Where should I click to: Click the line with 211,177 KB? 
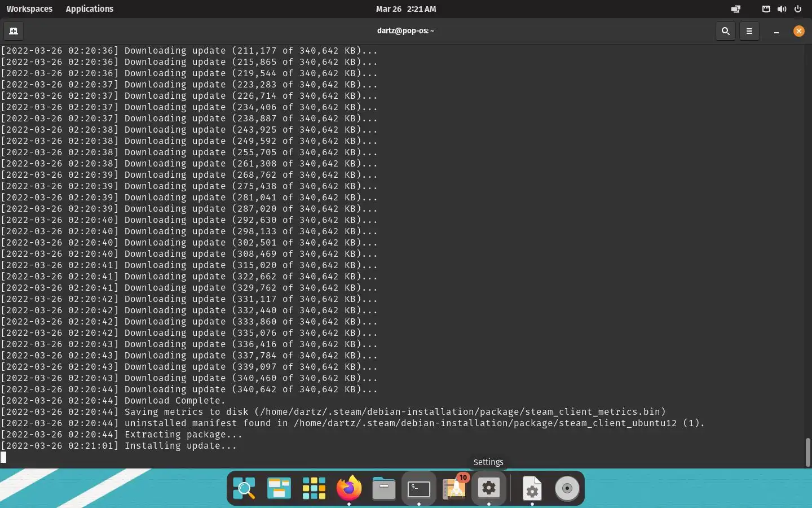[189, 51]
